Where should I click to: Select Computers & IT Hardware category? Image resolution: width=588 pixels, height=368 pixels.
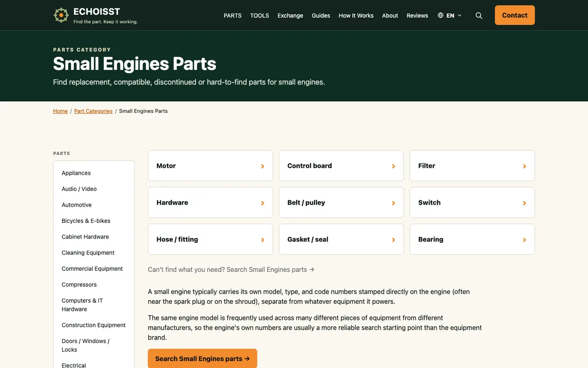click(82, 305)
